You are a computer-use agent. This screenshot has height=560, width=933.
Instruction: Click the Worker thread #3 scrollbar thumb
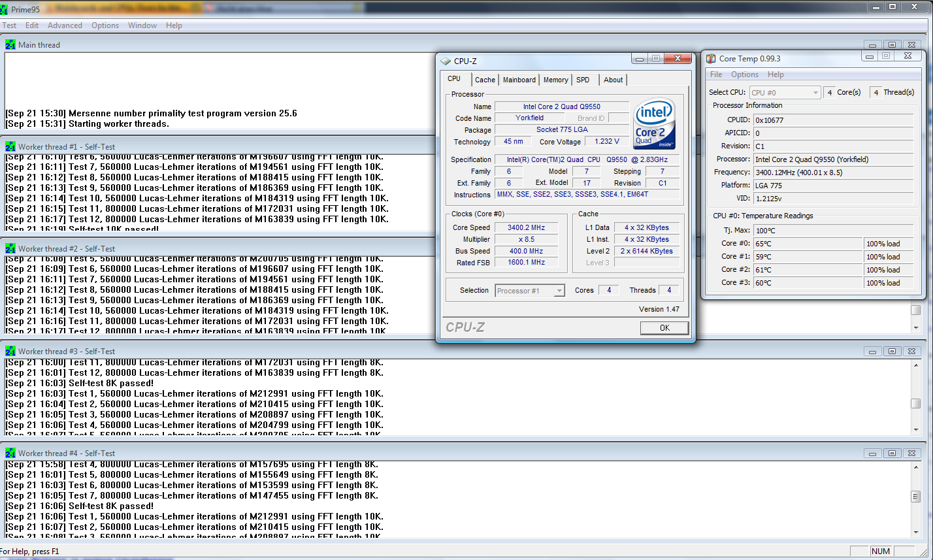916,404
